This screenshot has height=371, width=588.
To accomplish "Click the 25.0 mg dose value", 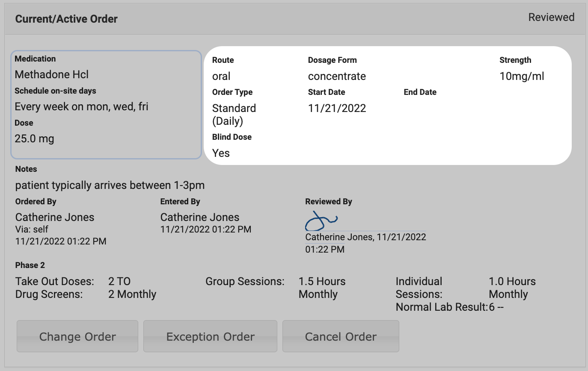I will pyautogui.click(x=34, y=138).
